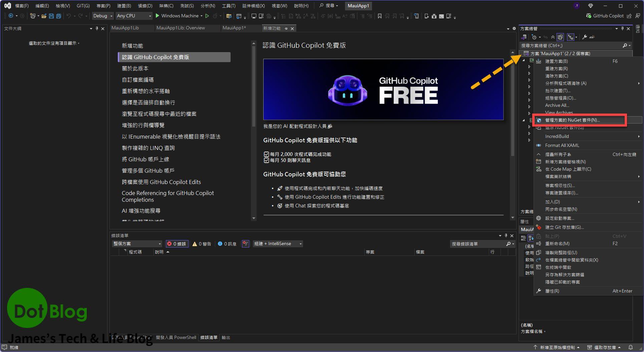Click the Open File folder icon

tap(44, 16)
